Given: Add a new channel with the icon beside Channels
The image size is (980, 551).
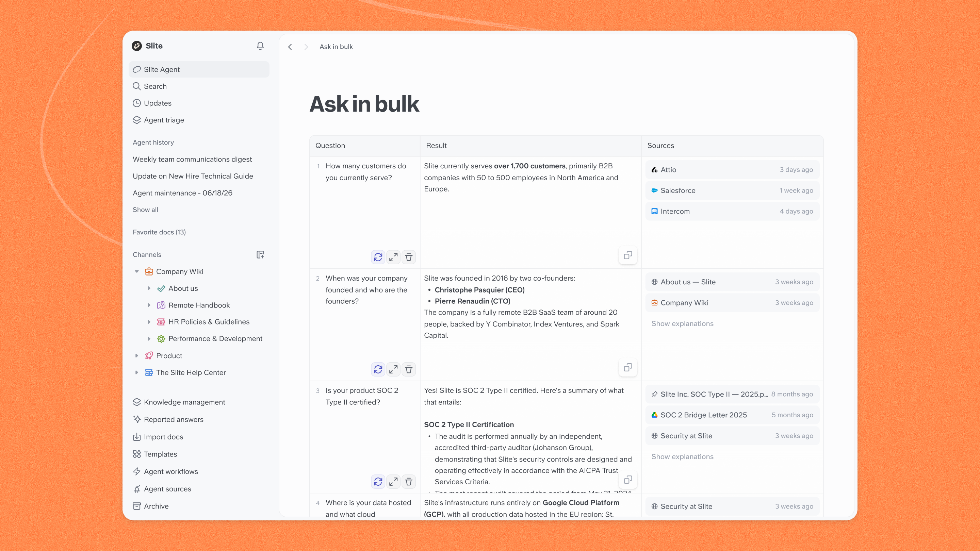Looking at the screenshot, I should click(x=260, y=254).
